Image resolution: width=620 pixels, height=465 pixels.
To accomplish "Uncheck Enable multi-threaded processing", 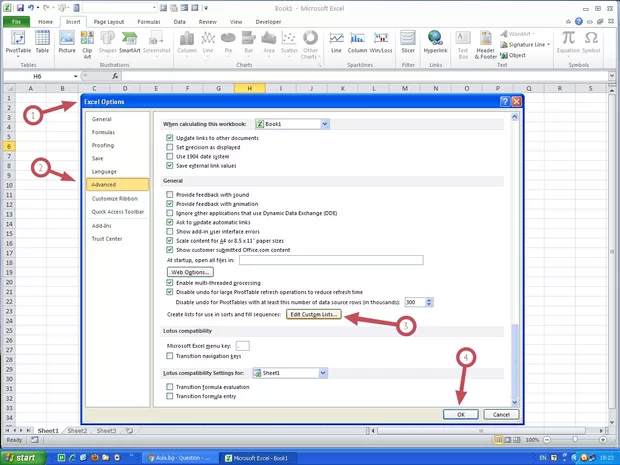I will click(169, 283).
